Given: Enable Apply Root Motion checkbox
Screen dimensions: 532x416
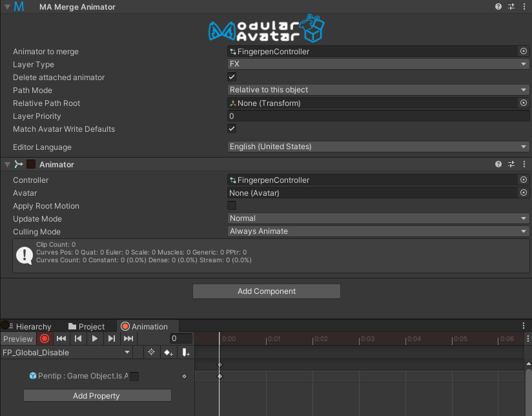Looking at the screenshot, I should pos(232,205).
